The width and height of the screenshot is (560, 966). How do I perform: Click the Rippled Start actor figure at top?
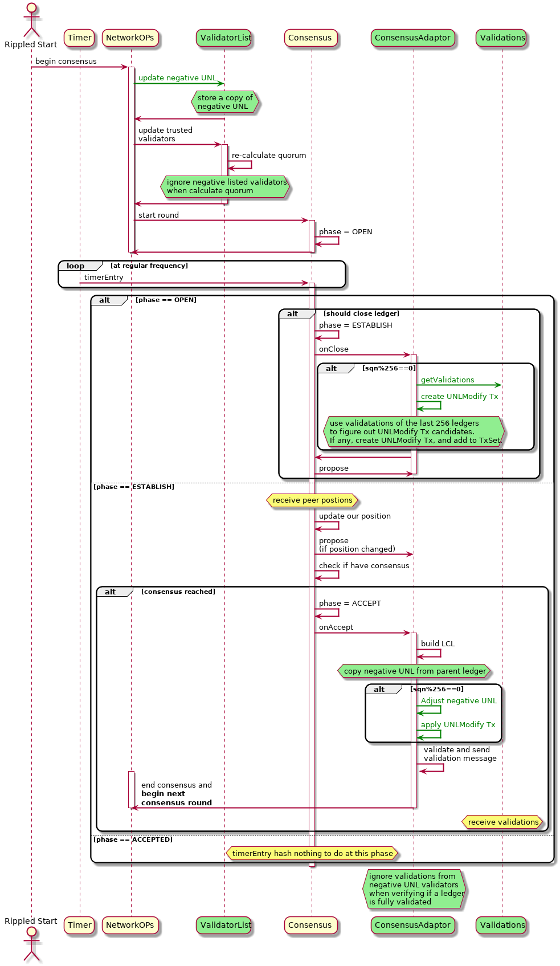[x=31, y=20]
